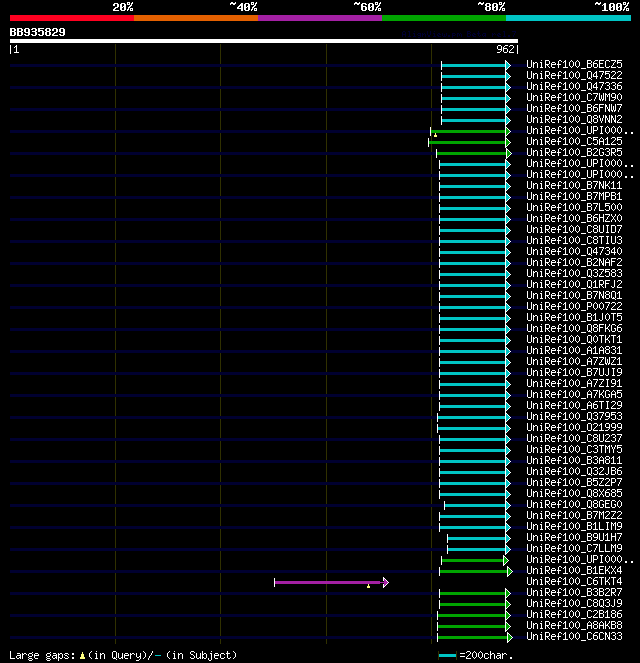
Task: Select the UniRef100_A7ZWZ1 label
Action: click(x=574, y=362)
